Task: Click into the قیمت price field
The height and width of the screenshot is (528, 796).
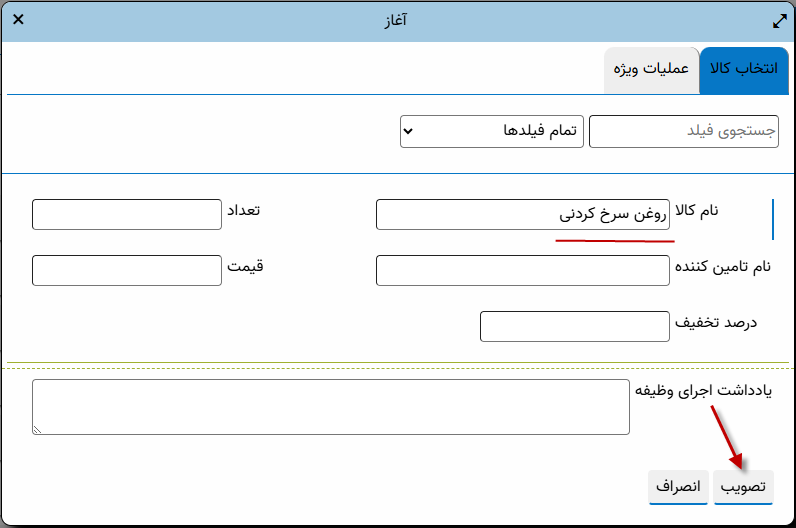Action: tap(126, 270)
